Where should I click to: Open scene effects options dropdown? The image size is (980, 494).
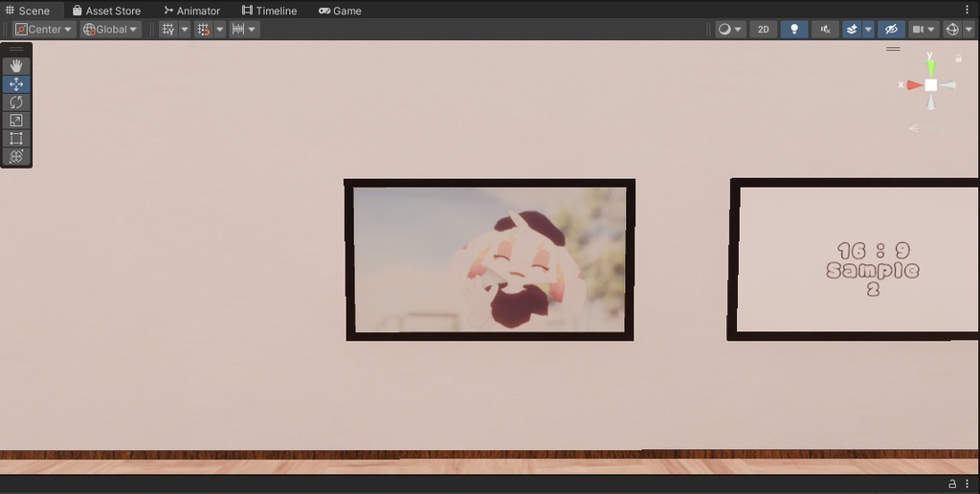[x=868, y=30]
